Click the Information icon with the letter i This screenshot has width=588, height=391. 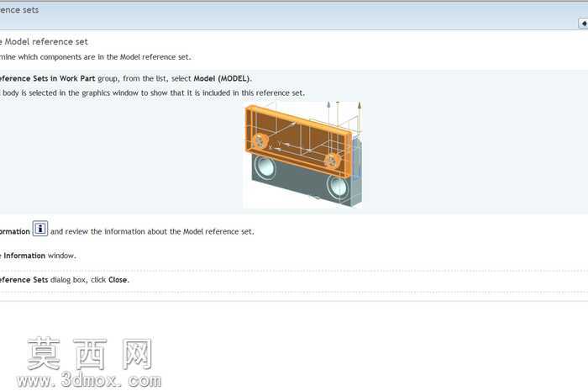click(x=40, y=229)
